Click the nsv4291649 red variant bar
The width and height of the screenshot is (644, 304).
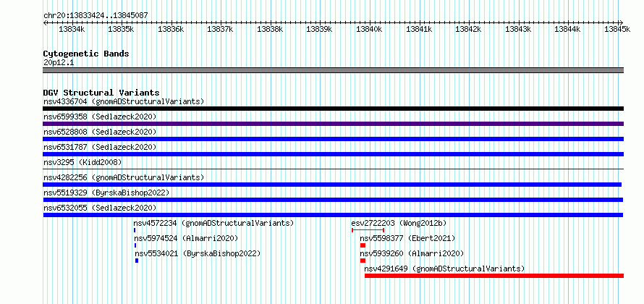pyautogui.click(x=494, y=276)
